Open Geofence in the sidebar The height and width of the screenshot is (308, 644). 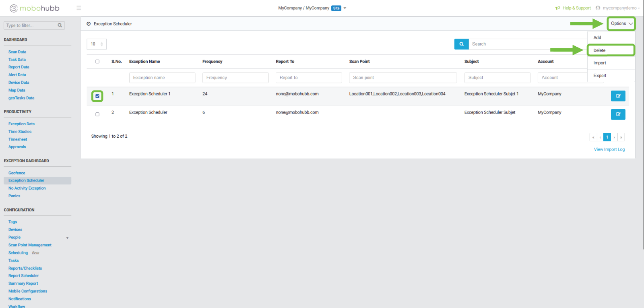(x=17, y=173)
